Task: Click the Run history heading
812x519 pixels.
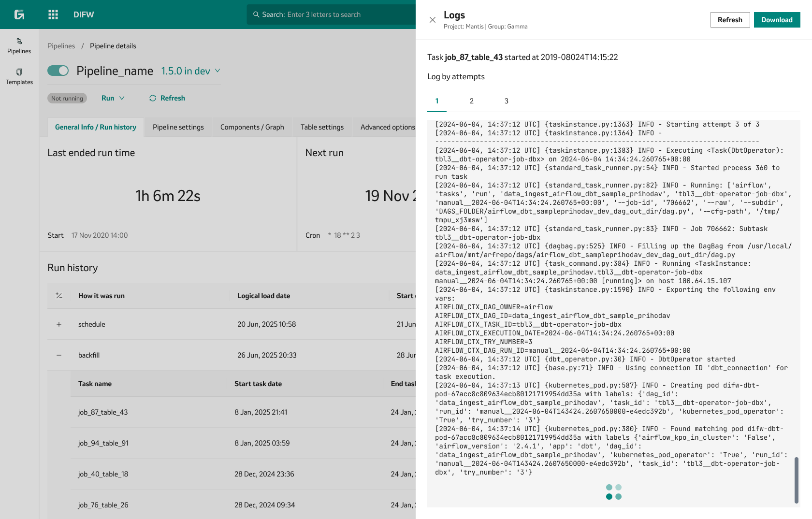Action: point(72,268)
